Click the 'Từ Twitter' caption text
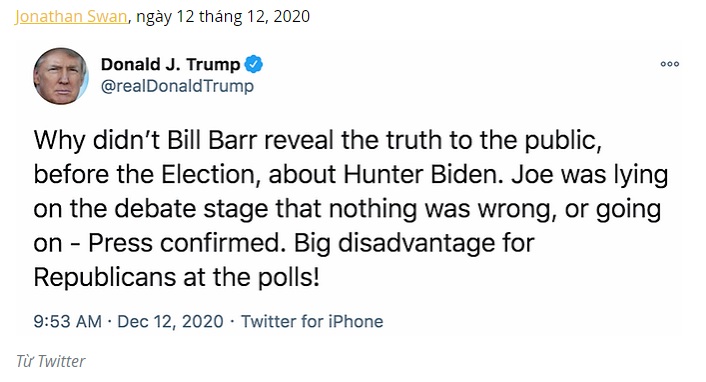The width and height of the screenshot is (706, 382). coord(50,361)
